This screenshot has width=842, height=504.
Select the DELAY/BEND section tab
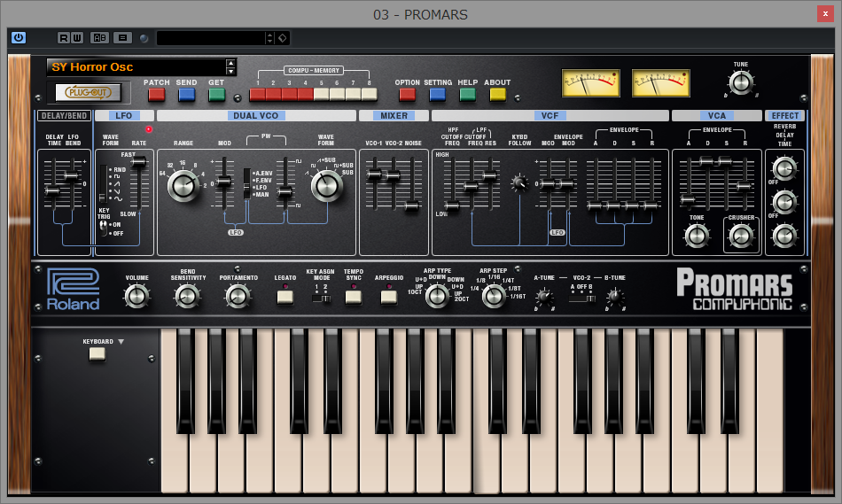tap(64, 115)
